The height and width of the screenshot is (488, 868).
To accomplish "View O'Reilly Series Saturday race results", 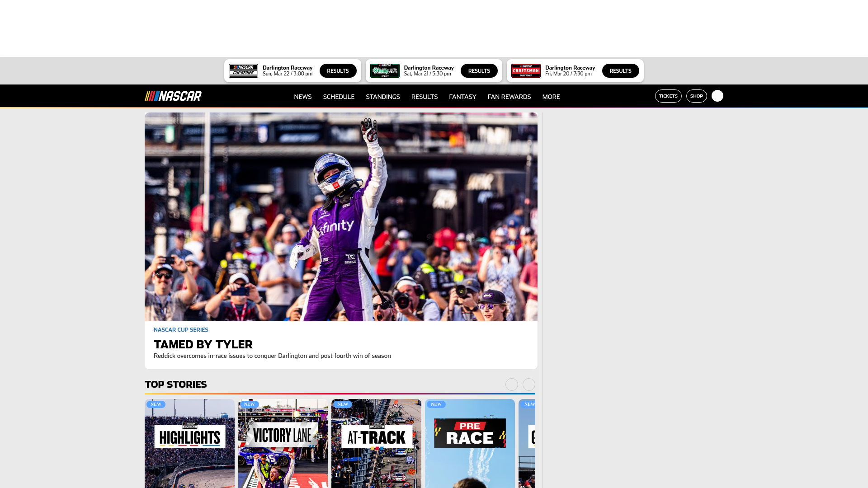I will tap(479, 71).
